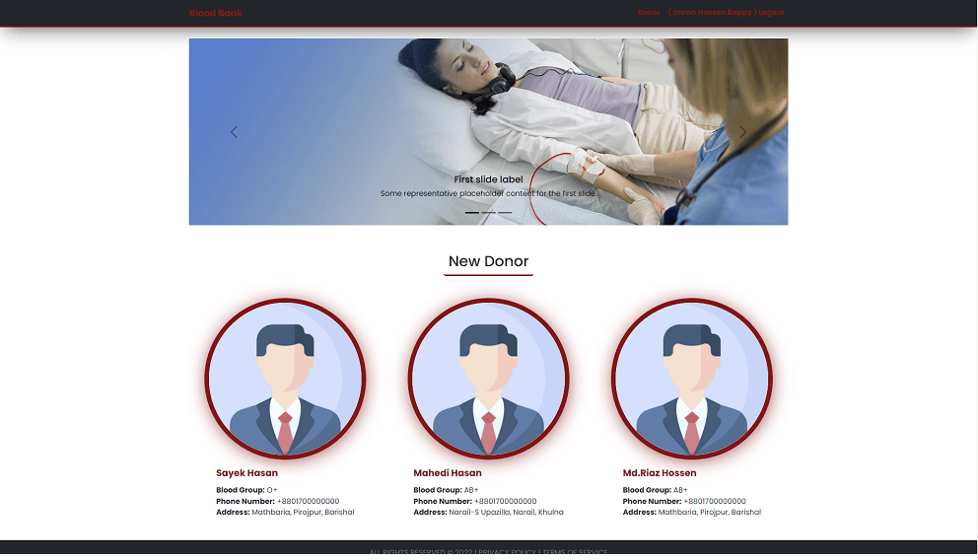Click Md.Riaz Hossen's avatar image
Image resolution: width=978 pixels, height=560 pixels.
click(x=691, y=380)
